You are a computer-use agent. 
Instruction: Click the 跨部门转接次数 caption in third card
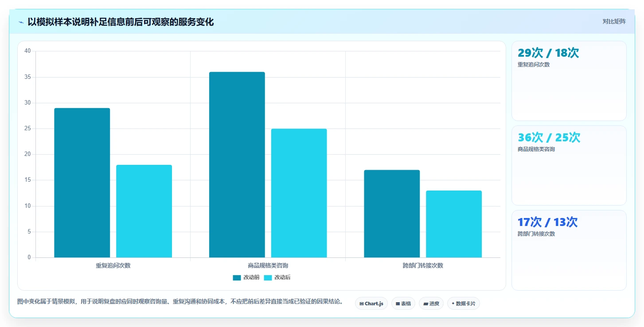(x=536, y=234)
